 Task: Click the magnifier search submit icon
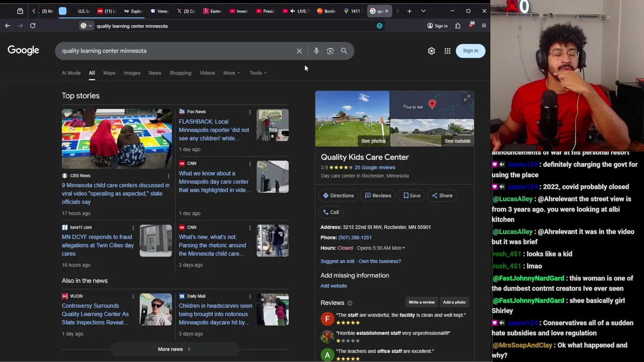coord(344,51)
